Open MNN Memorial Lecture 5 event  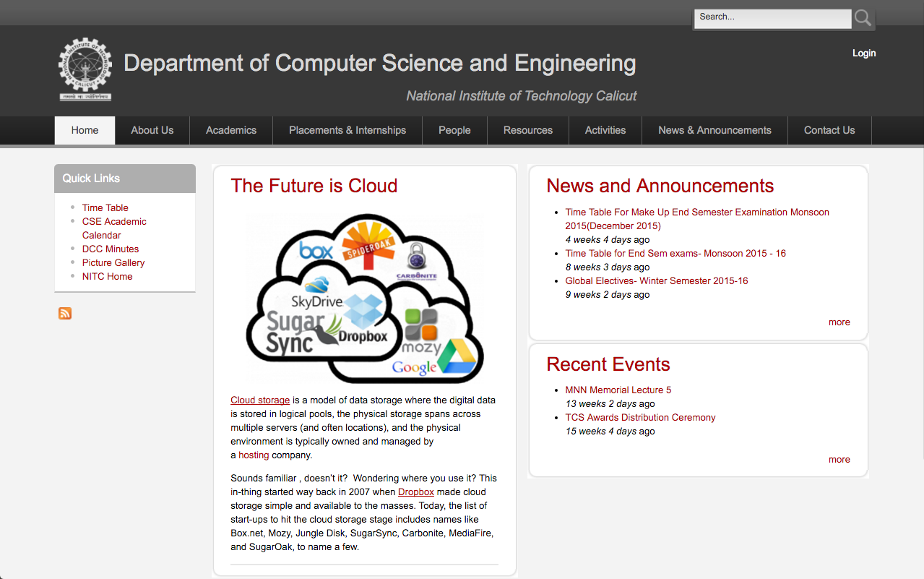pos(618,390)
